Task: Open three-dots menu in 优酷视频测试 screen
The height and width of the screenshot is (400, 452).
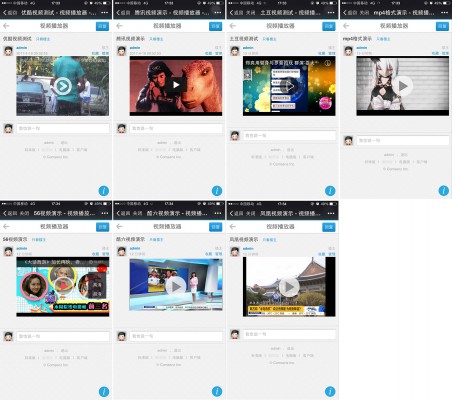Action: pyautogui.click(x=104, y=13)
